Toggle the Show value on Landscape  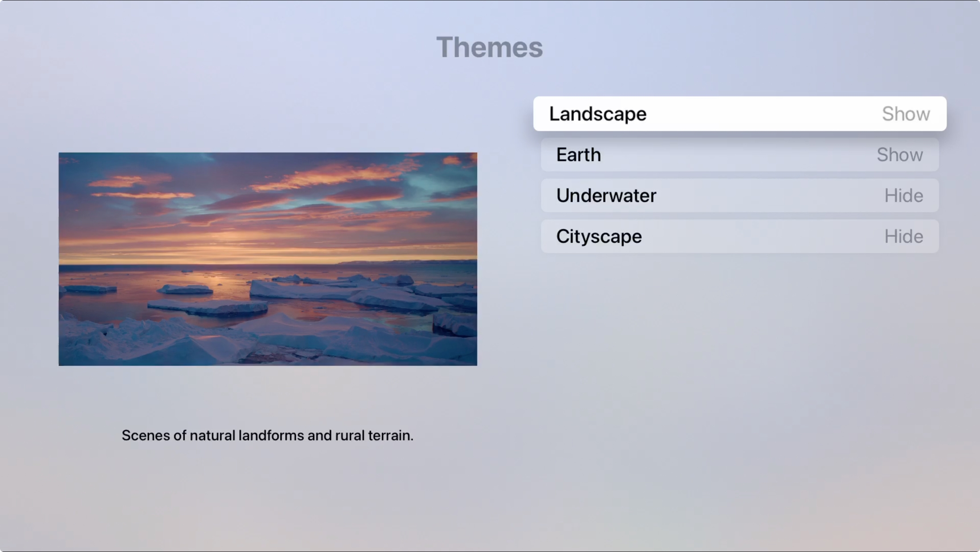coord(906,114)
